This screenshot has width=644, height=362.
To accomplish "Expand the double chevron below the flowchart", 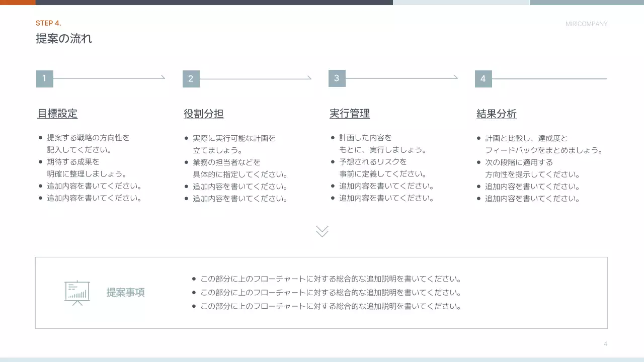I will (321, 231).
